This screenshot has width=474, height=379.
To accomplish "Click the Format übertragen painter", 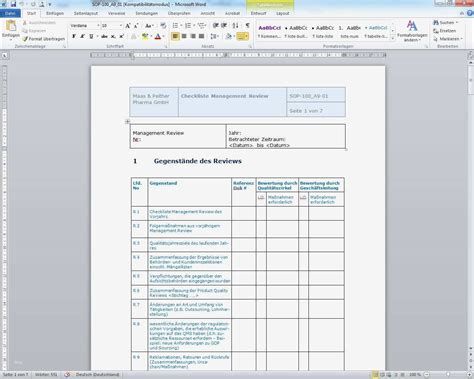I will [x=44, y=39].
